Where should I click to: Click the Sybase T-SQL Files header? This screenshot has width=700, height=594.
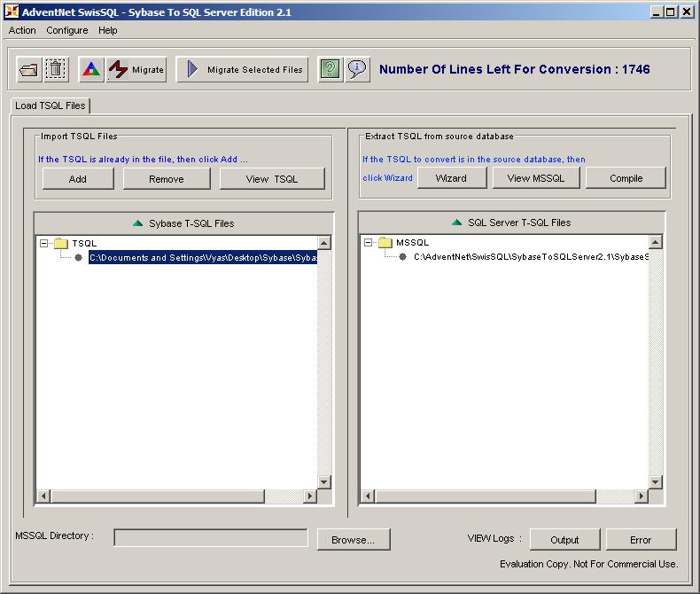184,223
